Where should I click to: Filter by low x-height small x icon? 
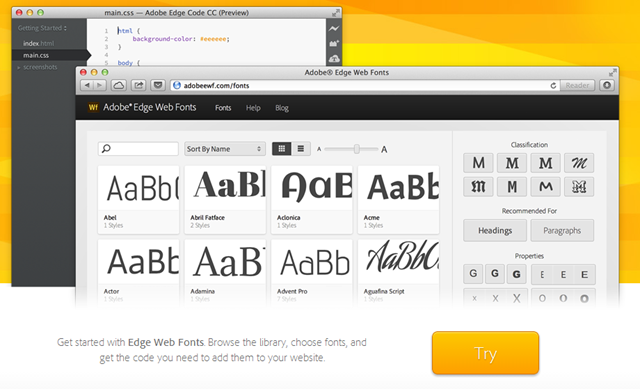[474, 298]
